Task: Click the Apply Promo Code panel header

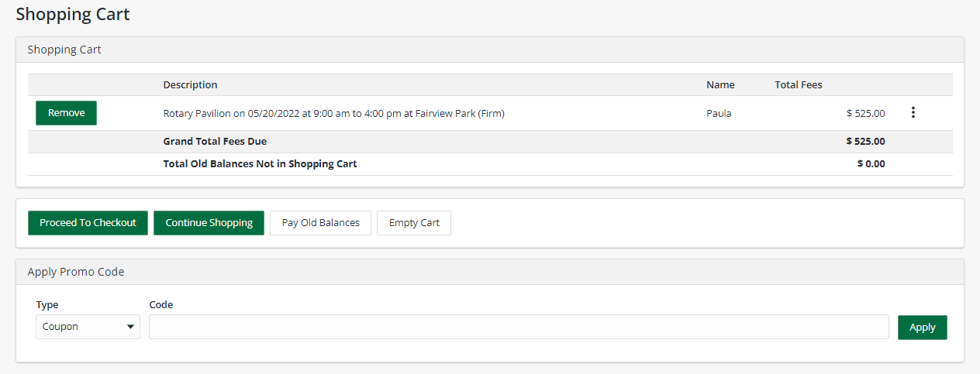Action: pyautogui.click(x=76, y=272)
